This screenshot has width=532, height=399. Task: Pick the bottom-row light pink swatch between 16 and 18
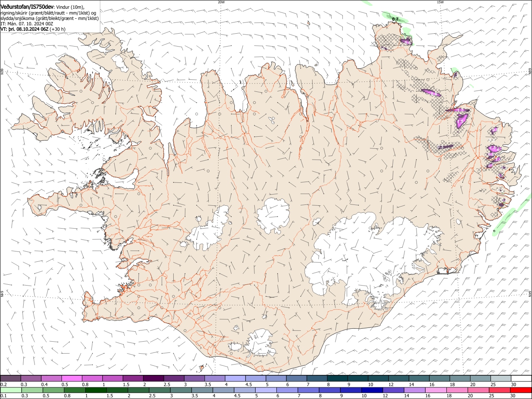click(x=436, y=390)
